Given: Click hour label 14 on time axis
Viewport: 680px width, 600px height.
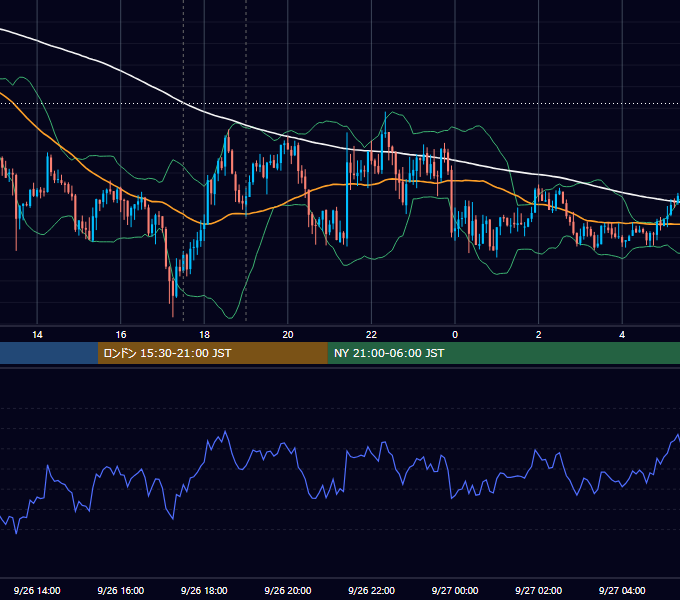Looking at the screenshot, I should 37,335.
